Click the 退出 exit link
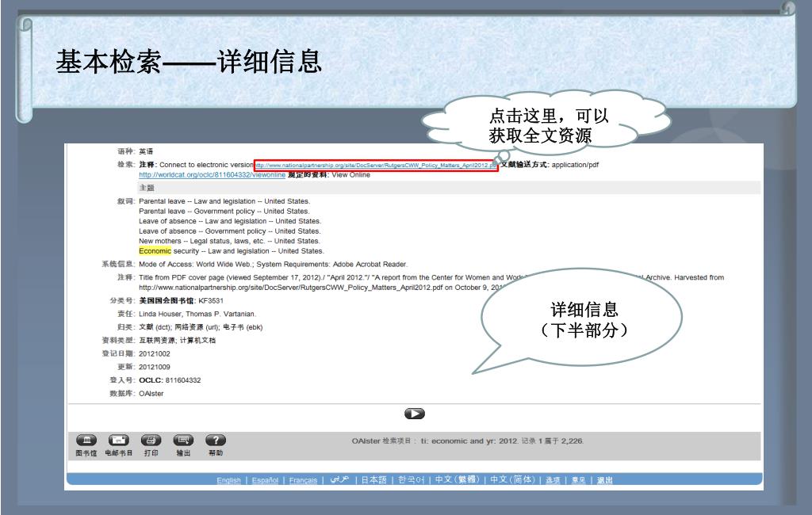 (x=605, y=480)
